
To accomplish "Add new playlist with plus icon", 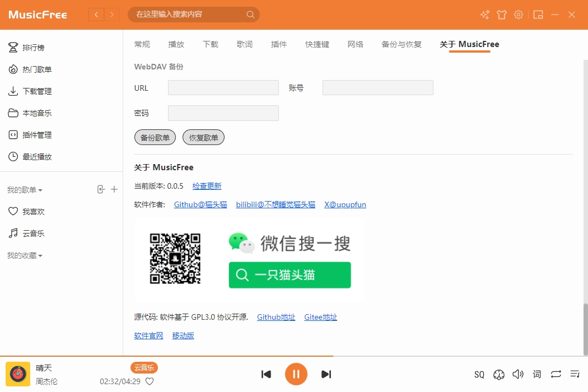I will [x=114, y=190].
